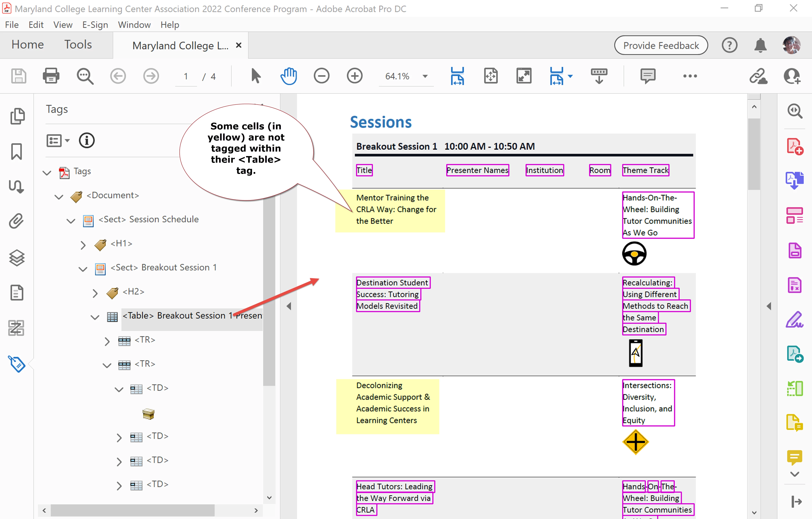Viewport: 812px width, 519px height.
Task: Open the E-Sign menu
Action: coord(95,25)
